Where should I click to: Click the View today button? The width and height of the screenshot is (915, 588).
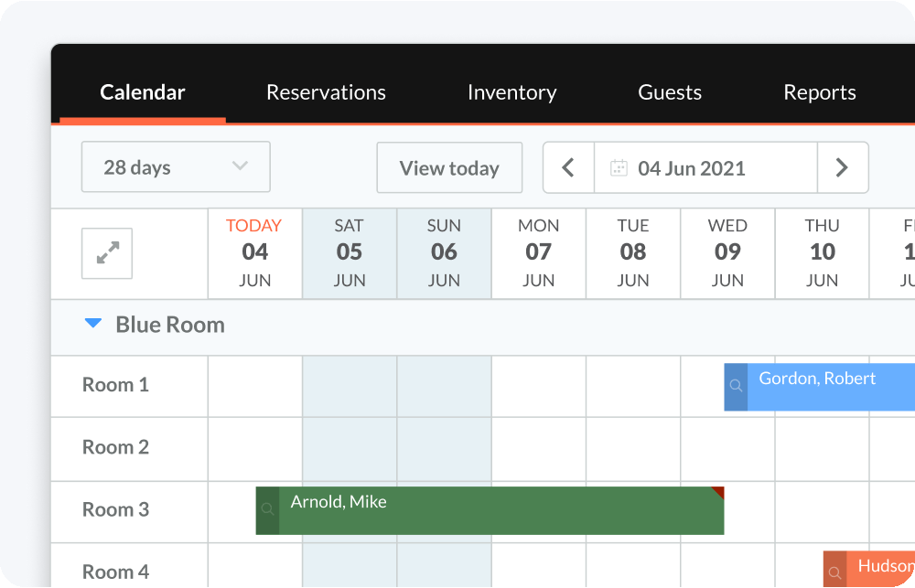(449, 167)
